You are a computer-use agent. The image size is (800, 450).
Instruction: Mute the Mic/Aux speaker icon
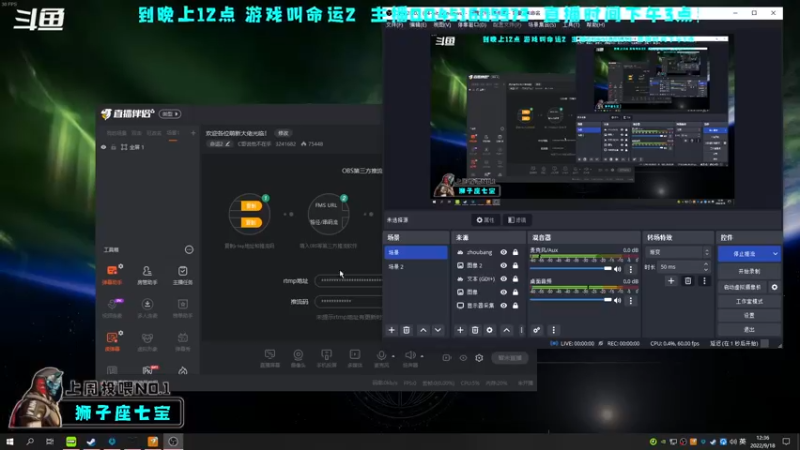[x=617, y=269]
